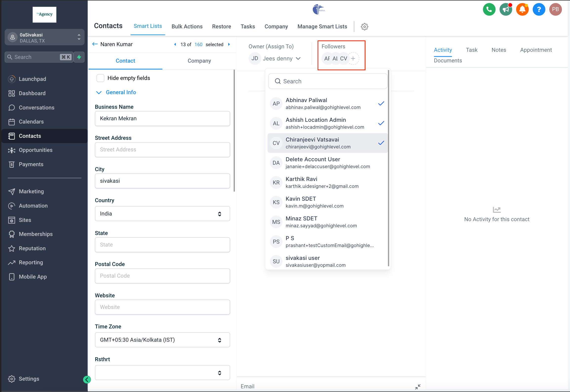Click the followers list scrollbar
Image resolution: width=570 pixels, height=392 pixels.
(x=388, y=168)
